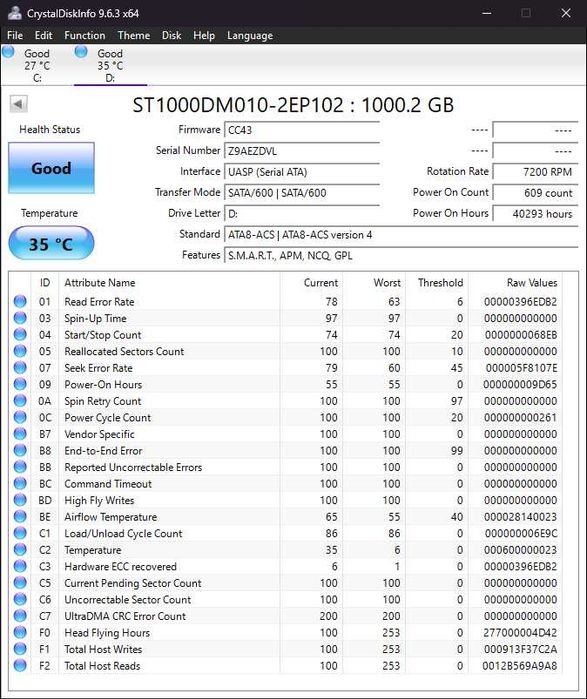Click status orb for Start/Stop Count
Viewport: 587px width, 699px height.
(20, 335)
